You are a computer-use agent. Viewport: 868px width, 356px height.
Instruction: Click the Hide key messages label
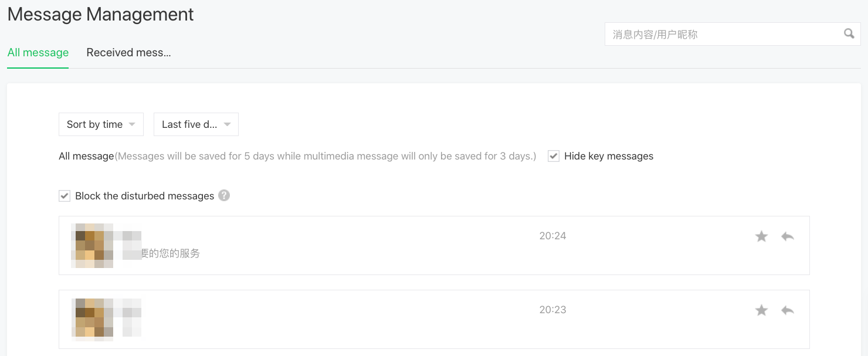coord(608,156)
